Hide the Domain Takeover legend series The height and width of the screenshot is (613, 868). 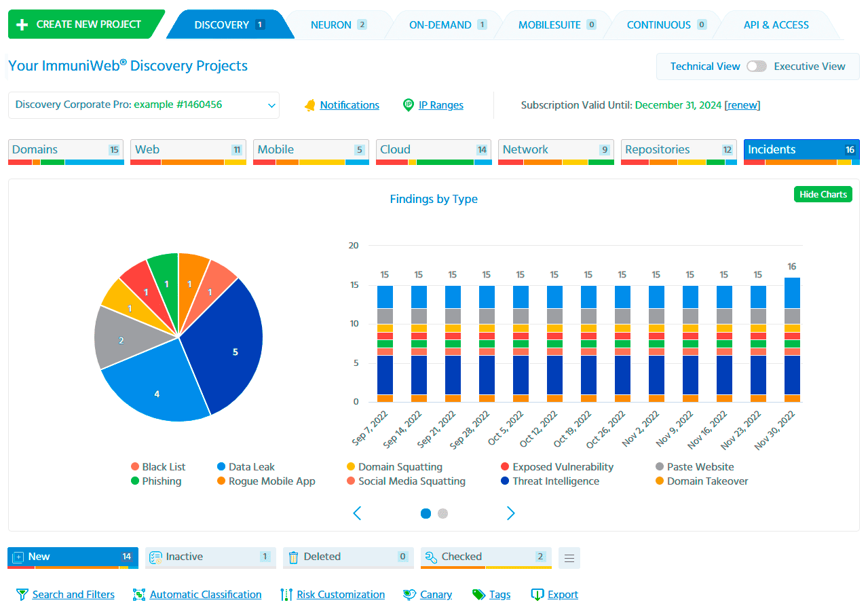click(x=702, y=481)
